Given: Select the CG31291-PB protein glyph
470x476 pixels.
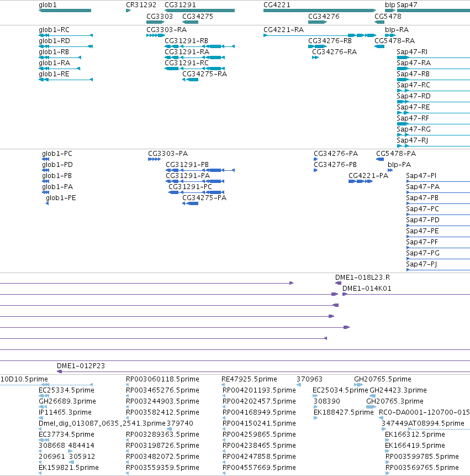Looking at the screenshot, I should point(200,170).
